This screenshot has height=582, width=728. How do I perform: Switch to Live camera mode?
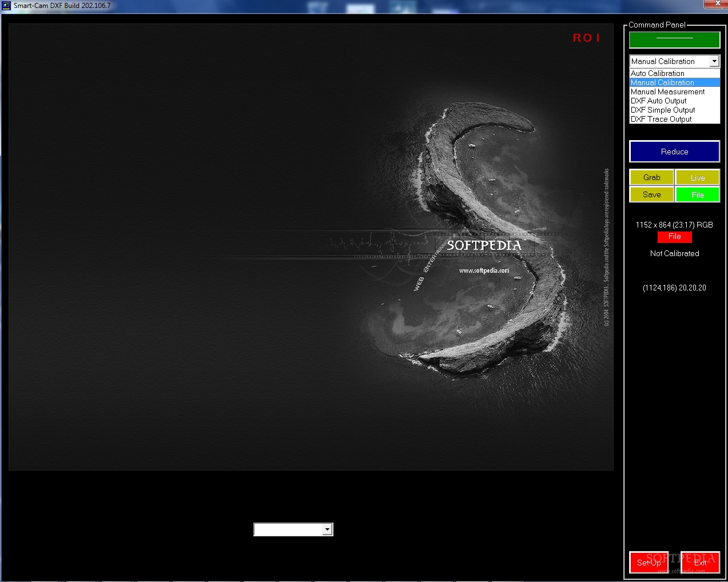[x=697, y=177]
